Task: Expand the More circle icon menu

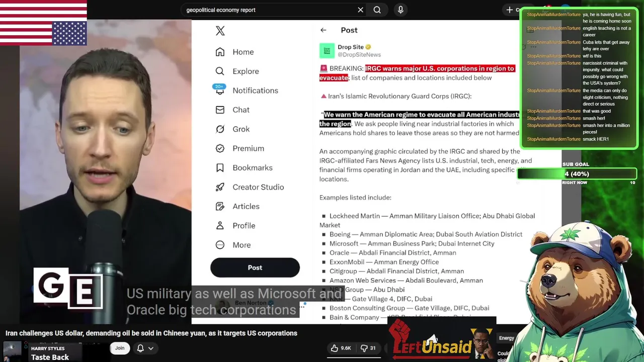Action: pos(220,245)
